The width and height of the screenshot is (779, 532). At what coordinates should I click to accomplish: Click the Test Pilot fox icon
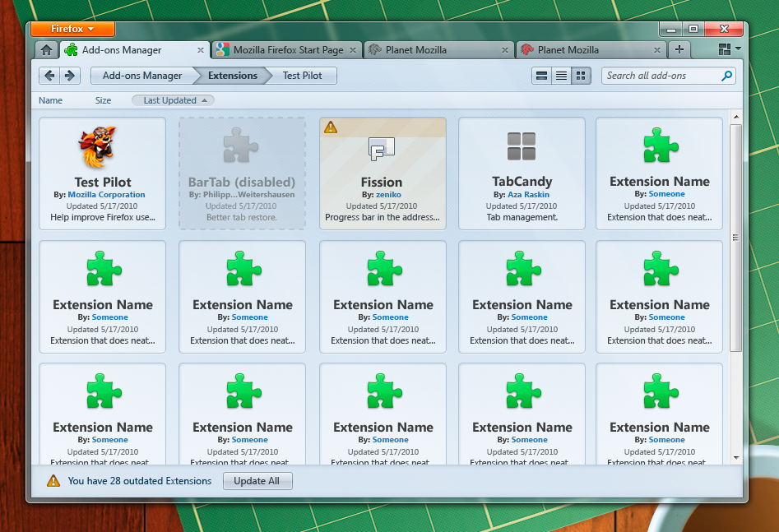(x=97, y=147)
